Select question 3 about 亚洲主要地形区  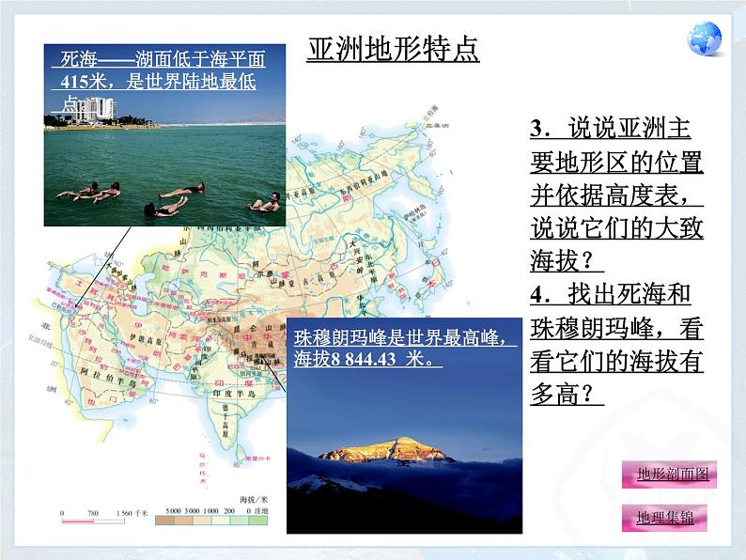pyautogui.click(x=616, y=194)
